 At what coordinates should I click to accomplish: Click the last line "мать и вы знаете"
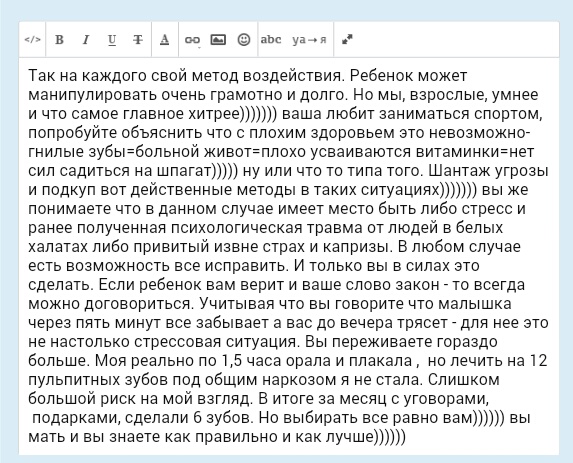coord(217,437)
